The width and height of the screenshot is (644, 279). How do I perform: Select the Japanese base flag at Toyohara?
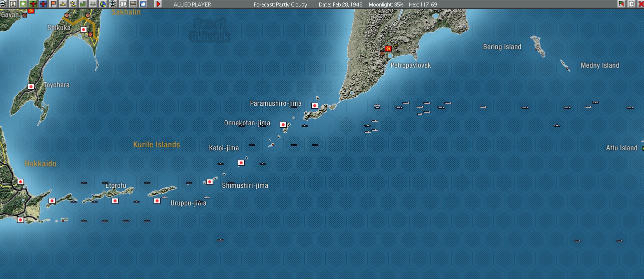point(31,87)
